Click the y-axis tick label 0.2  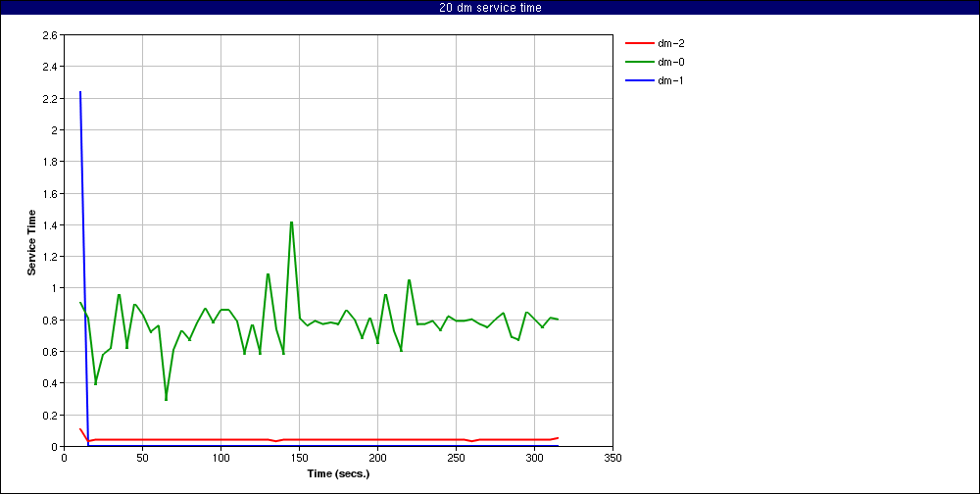pos(50,416)
